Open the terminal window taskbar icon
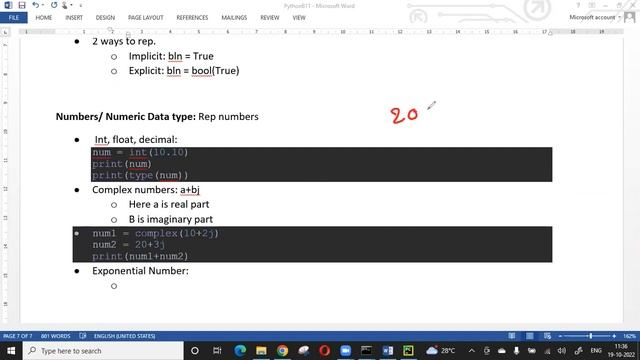The height and width of the screenshot is (360, 640). point(367,351)
